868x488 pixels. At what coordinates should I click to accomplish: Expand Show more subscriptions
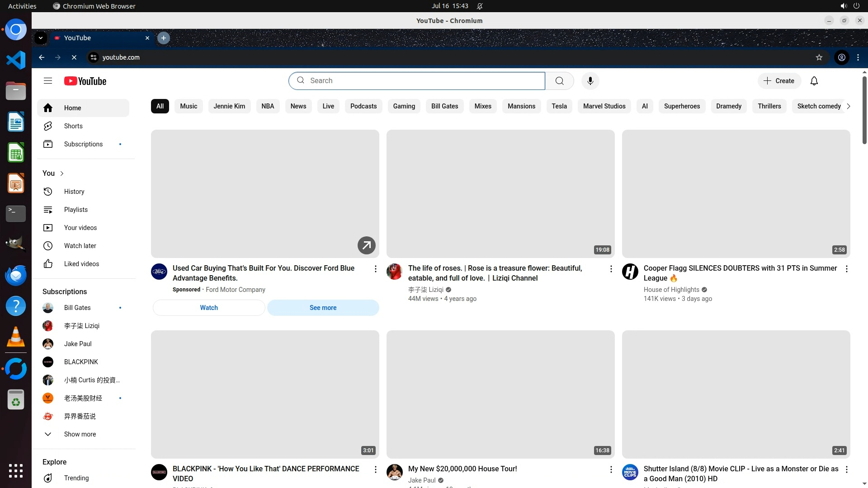(80, 434)
